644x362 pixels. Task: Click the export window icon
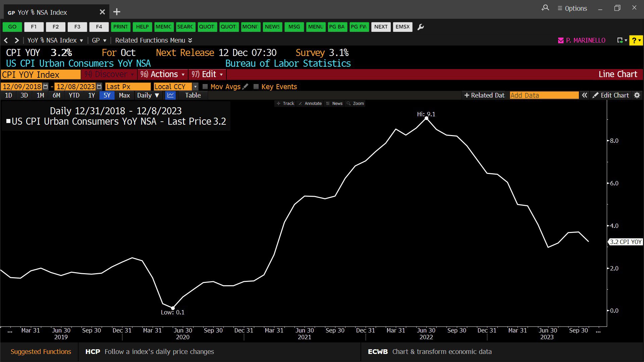coord(620,40)
